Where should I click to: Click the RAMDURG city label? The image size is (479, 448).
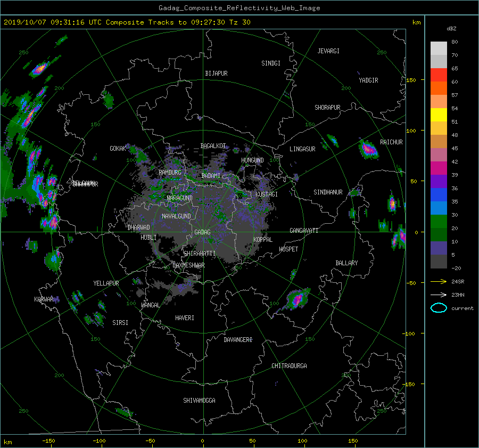[x=170, y=173]
